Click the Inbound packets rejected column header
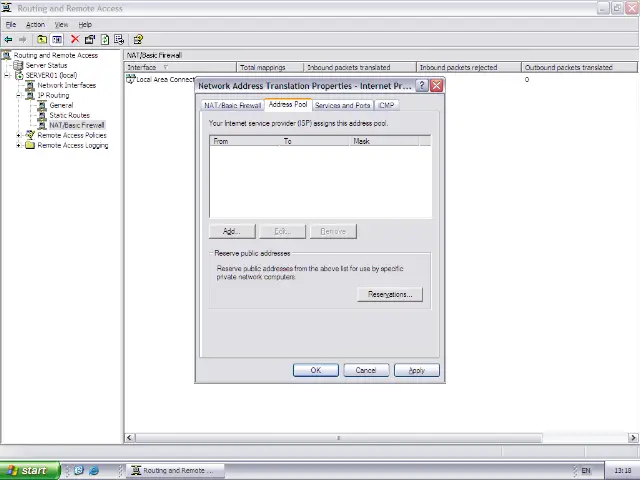 tap(469, 67)
